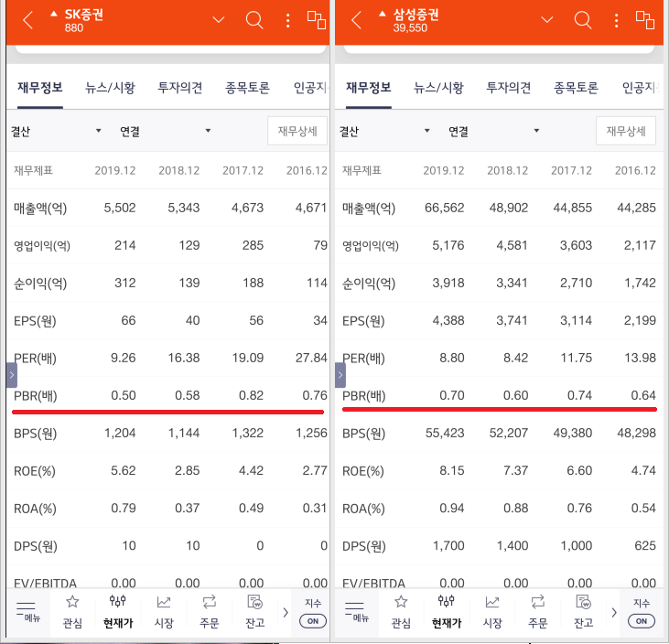Open 잔고 in SK증권 bottom bar
Viewport: 669px width, 644px height.
(255, 612)
